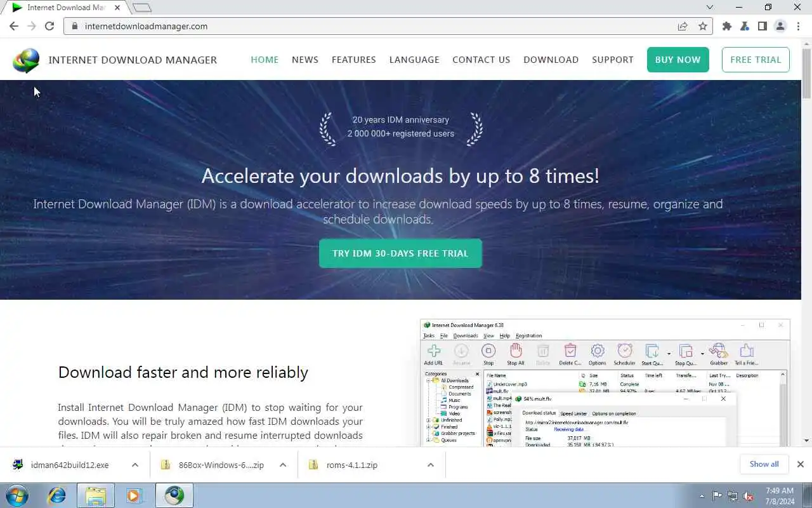Click Options gear icon in IDM screenshot
The height and width of the screenshot is (508, 812).
598,354
